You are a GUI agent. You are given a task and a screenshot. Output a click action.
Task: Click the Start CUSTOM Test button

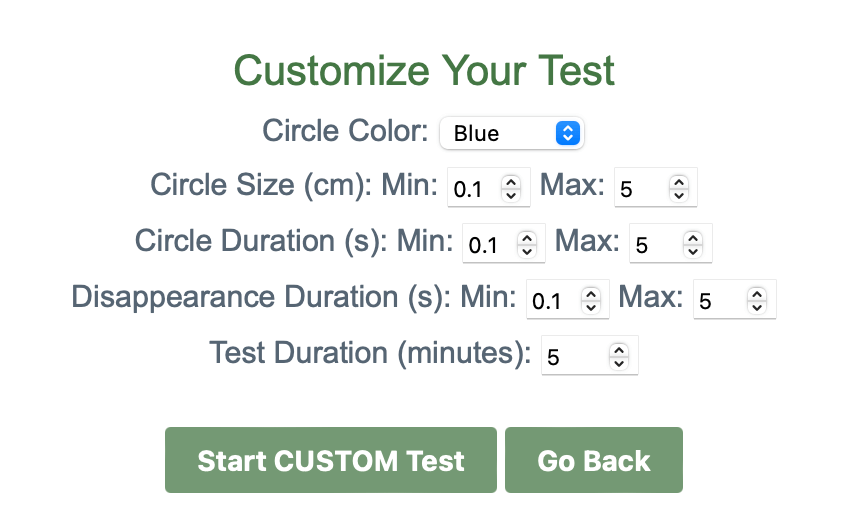point(330,460)
